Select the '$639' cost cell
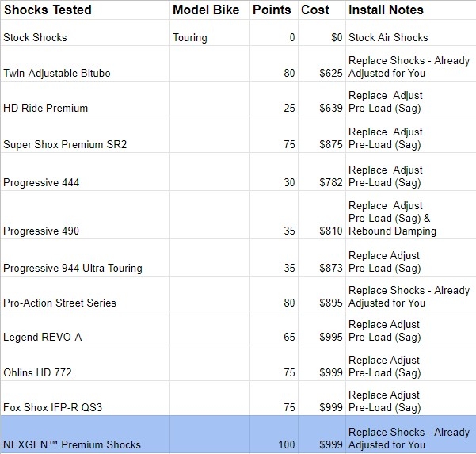This screenshot has height=454, width=476. click(x=322, y=99)
